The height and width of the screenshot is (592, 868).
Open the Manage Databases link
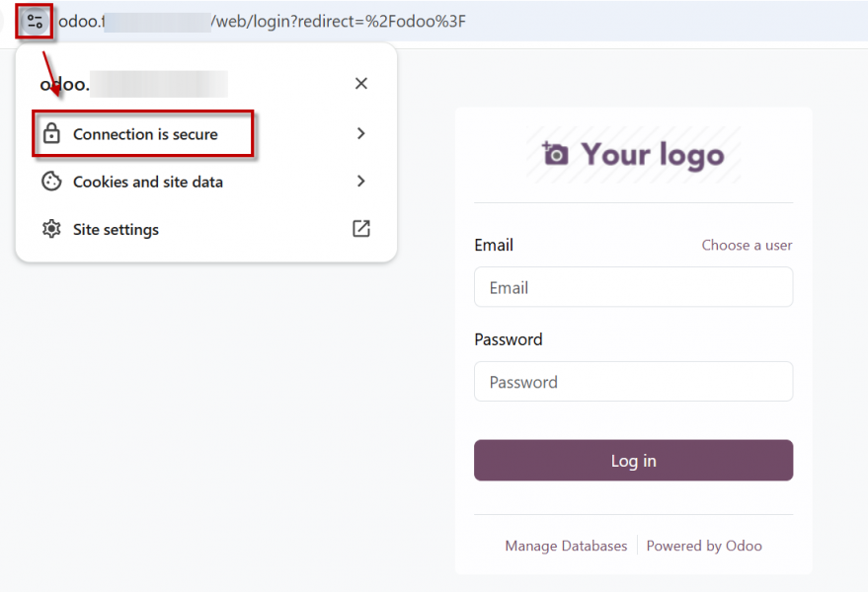pos(566,546)
